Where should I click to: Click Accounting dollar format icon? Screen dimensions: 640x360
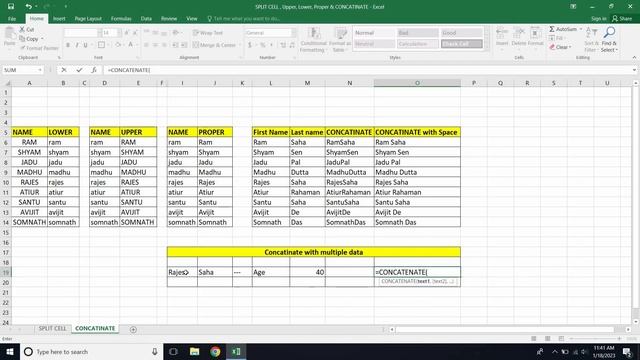pyautogui.click(x=249, y=45)
